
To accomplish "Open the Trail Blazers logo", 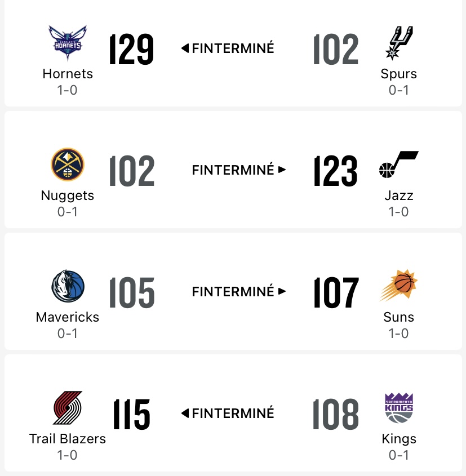I will (68, 407).
